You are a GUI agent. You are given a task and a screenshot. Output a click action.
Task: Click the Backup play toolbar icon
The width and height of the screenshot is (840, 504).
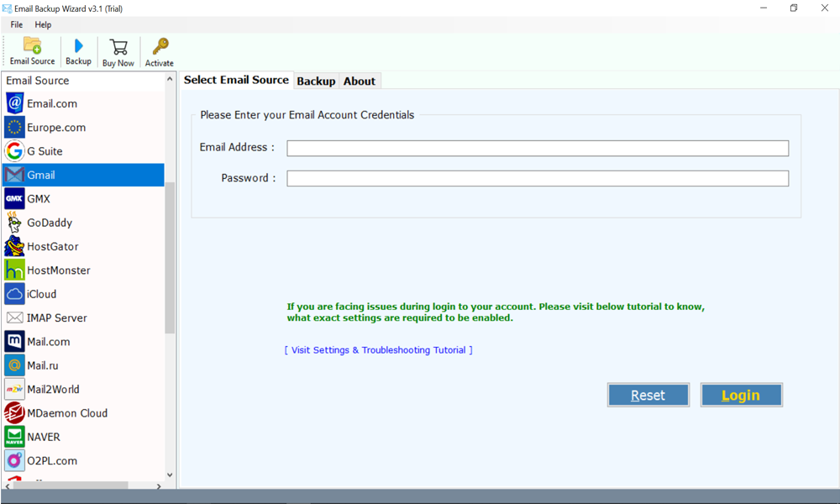point(78,46)
